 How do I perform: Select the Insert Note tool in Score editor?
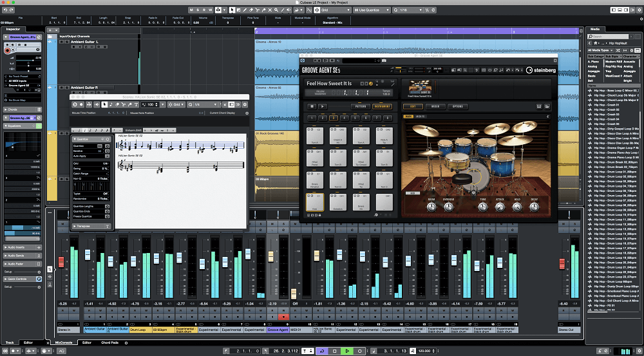(111, 104)
